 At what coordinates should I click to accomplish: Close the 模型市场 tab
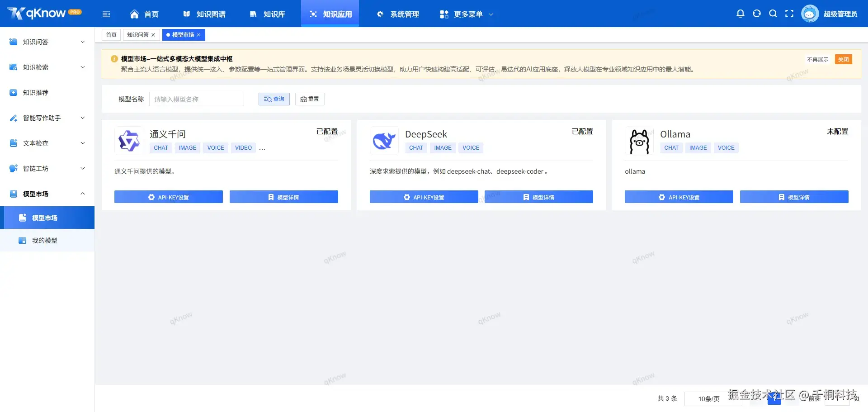pyautogui.click(x=198, y=34)
